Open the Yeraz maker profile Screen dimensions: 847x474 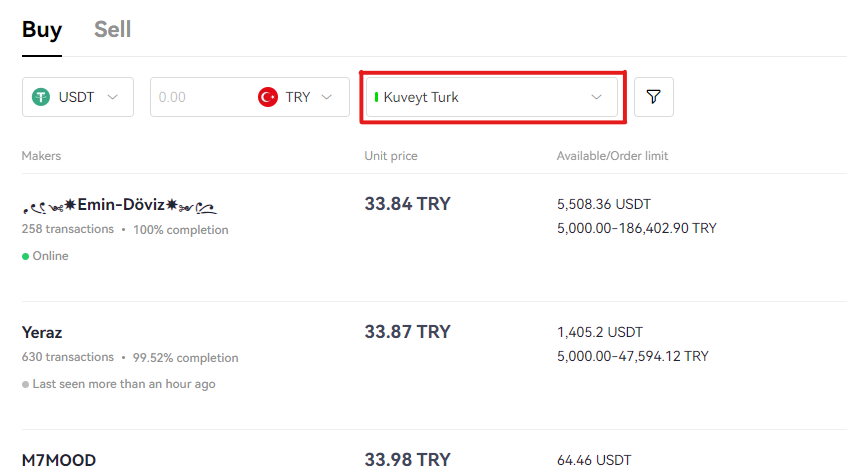click(42, 332)
